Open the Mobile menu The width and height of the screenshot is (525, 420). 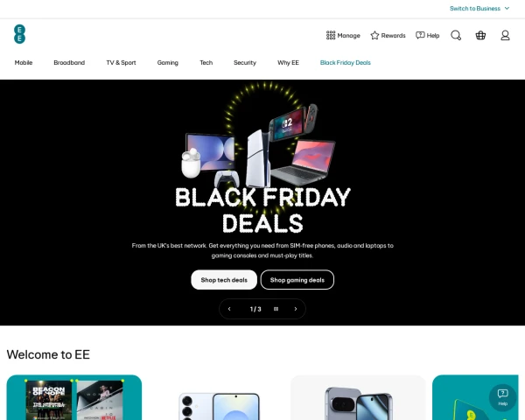pyautogui.click(x=24, y=63)
